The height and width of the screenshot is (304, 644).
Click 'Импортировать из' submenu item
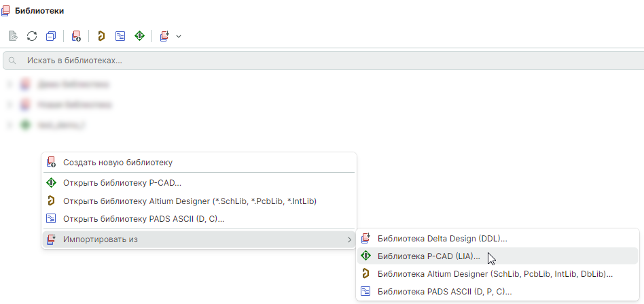click(100, 239)
